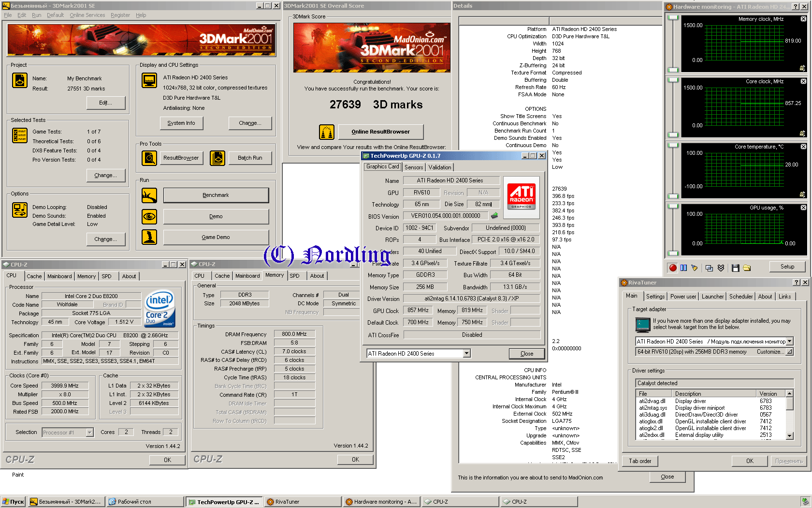Click the Пуск start button on taskbar
The height and width of the screenshot is (508, 812).
tap(14, 502)
